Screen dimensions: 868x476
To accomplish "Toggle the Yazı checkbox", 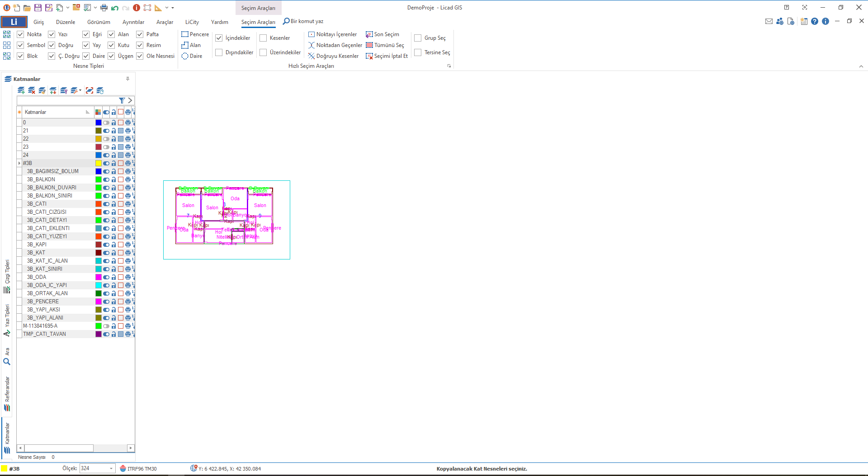I will [x=52, y=34].
